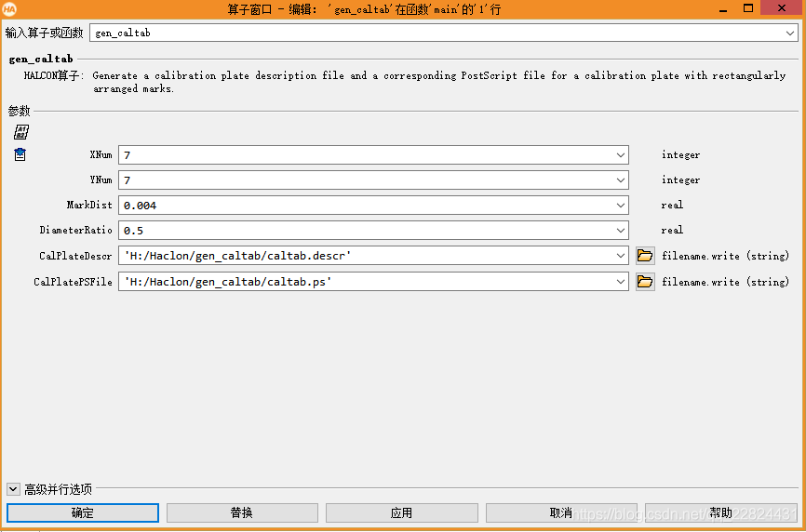Open the XNum value dropdown
The width and height of the screenshot is (806, 532).
point(621,155)
